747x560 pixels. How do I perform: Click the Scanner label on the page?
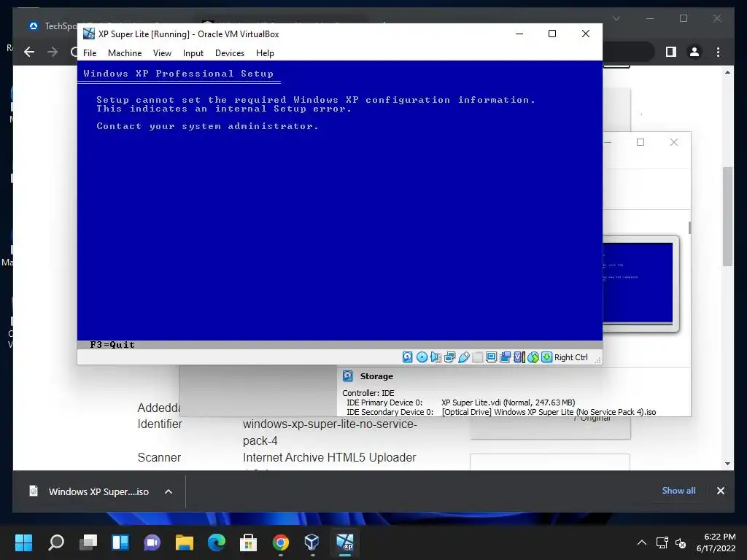click(x=159, y=458)
